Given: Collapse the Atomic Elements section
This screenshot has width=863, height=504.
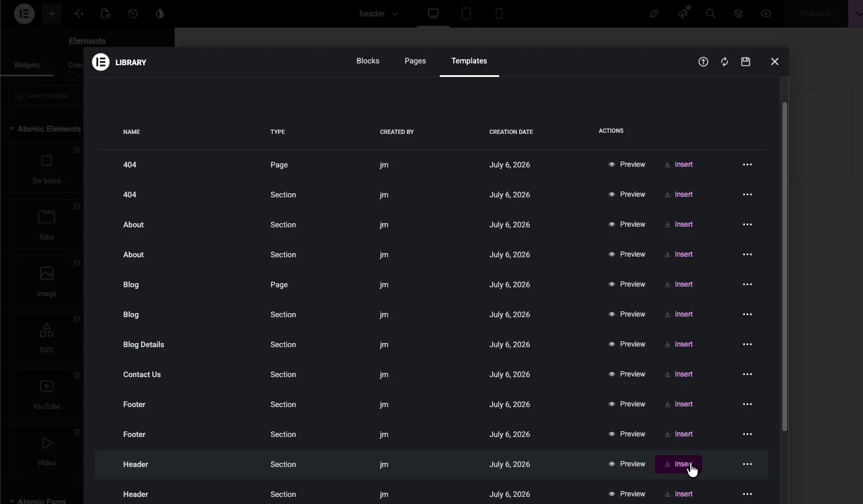Looking at the screenshot, I should 45,129.
